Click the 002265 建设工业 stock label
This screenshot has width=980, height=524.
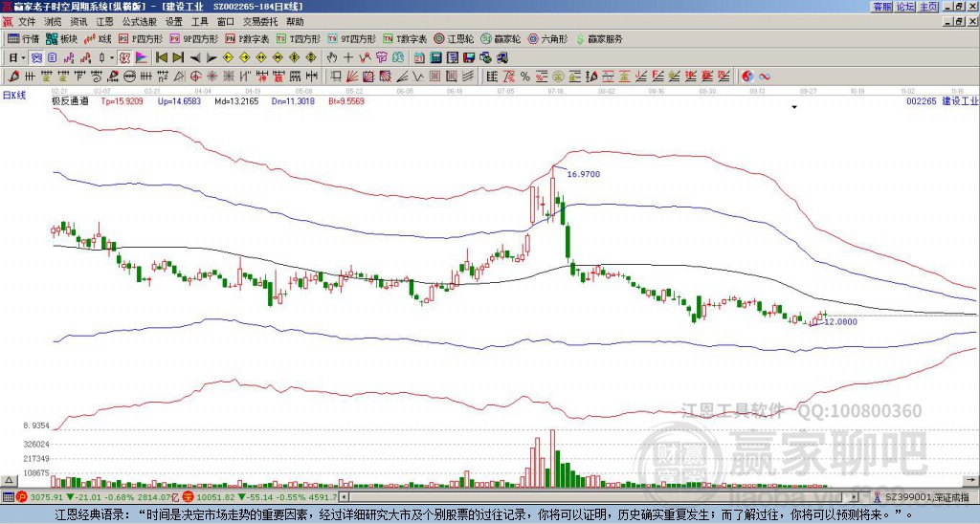(942, 100)
